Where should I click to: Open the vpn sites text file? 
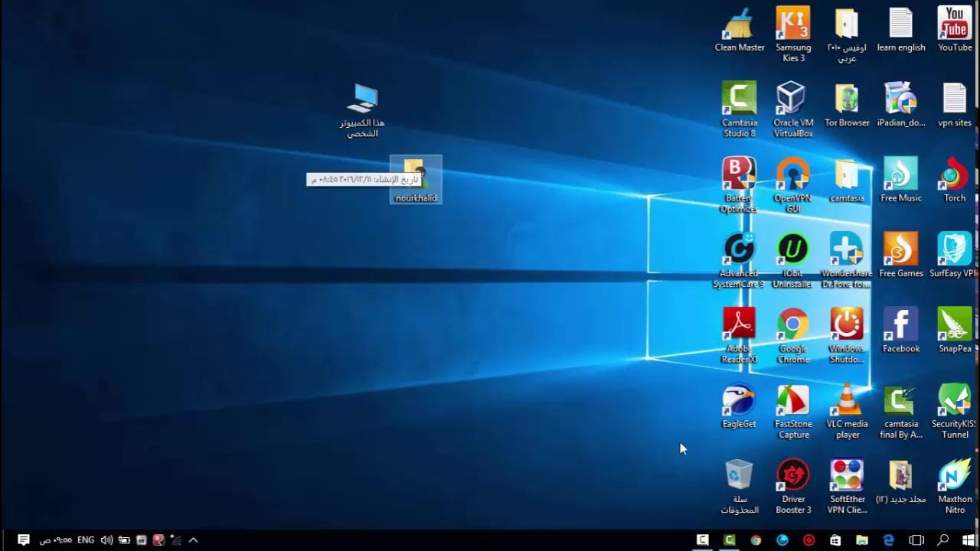(955, 104)
